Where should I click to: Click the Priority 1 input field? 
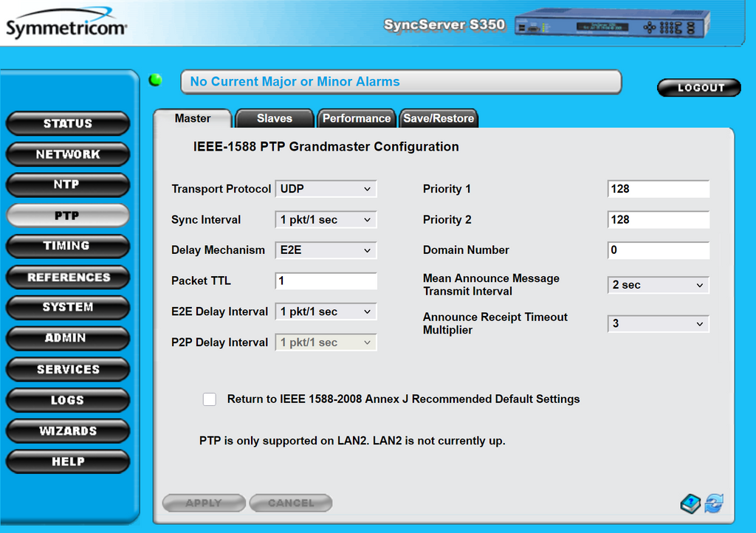[658, 189]
